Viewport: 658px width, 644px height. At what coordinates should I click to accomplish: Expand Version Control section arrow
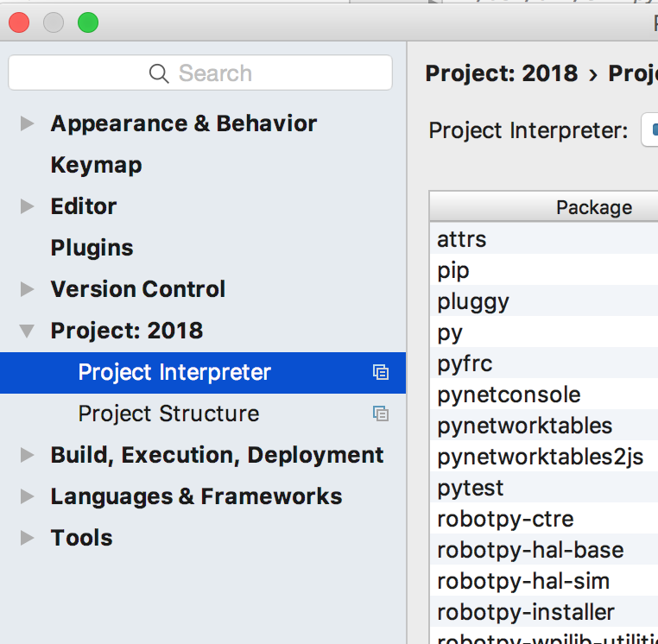click(x=28, y=289)
